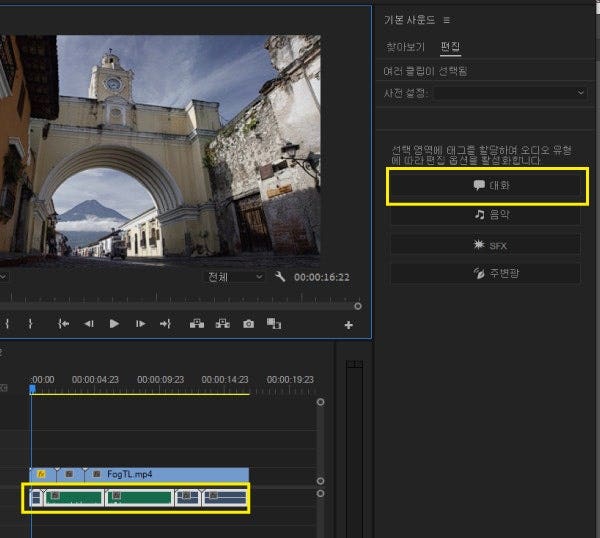600x538 pixels.
Task: Click the Lift button
Action: point(196,324)
